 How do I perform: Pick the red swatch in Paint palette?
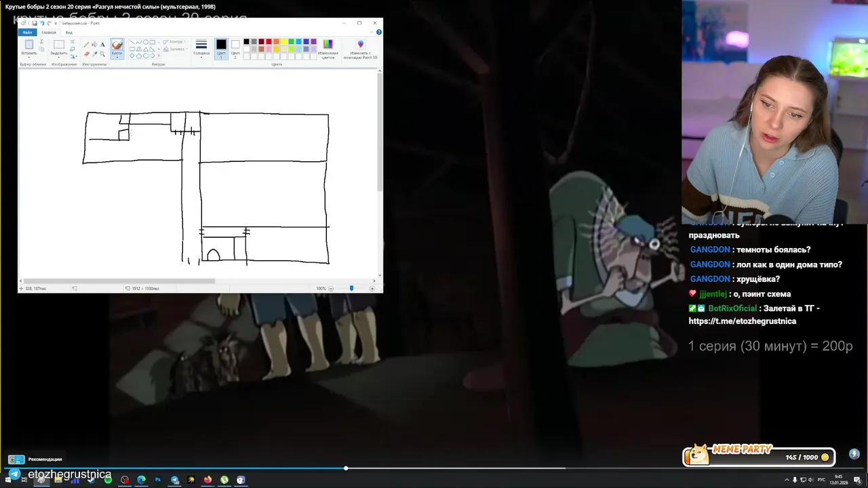point(269,41)
